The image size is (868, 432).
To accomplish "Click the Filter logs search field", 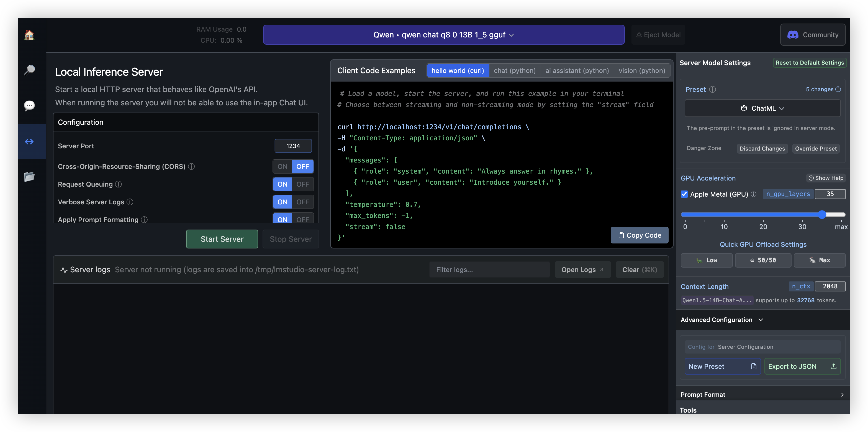I will pyautogui.click(x=489, y=270).
